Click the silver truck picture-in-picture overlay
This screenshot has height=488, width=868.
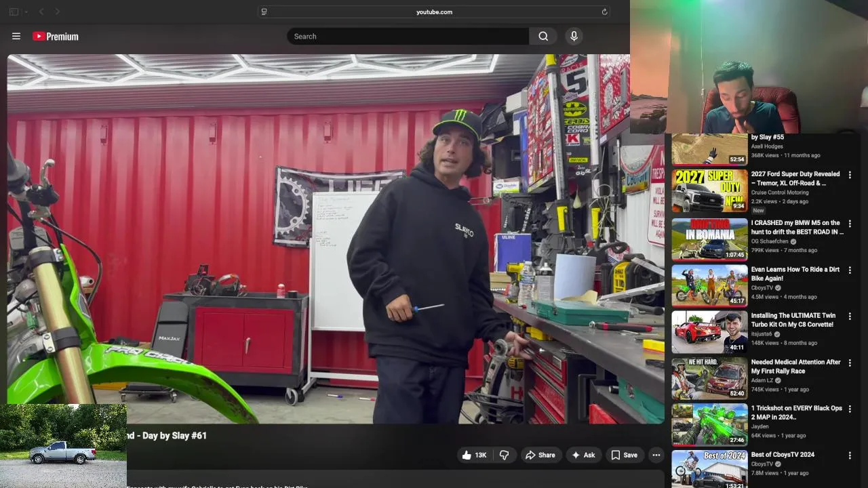(x=63, y=446)
